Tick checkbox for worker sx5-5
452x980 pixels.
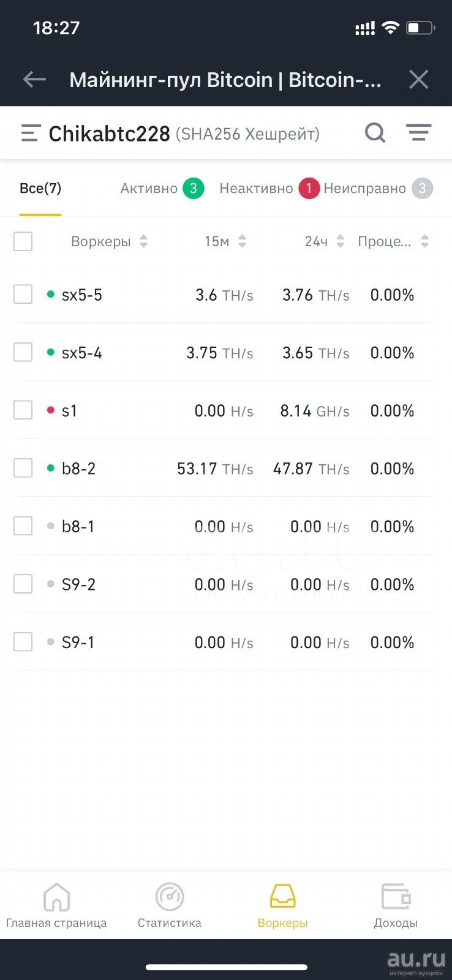23,294
